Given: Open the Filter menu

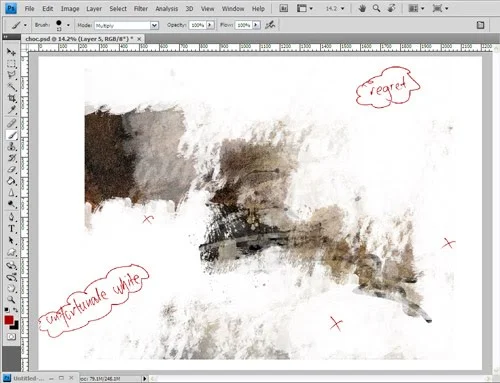Looking at the screenshot, I should pyautogui.click(x=141, y=9).
